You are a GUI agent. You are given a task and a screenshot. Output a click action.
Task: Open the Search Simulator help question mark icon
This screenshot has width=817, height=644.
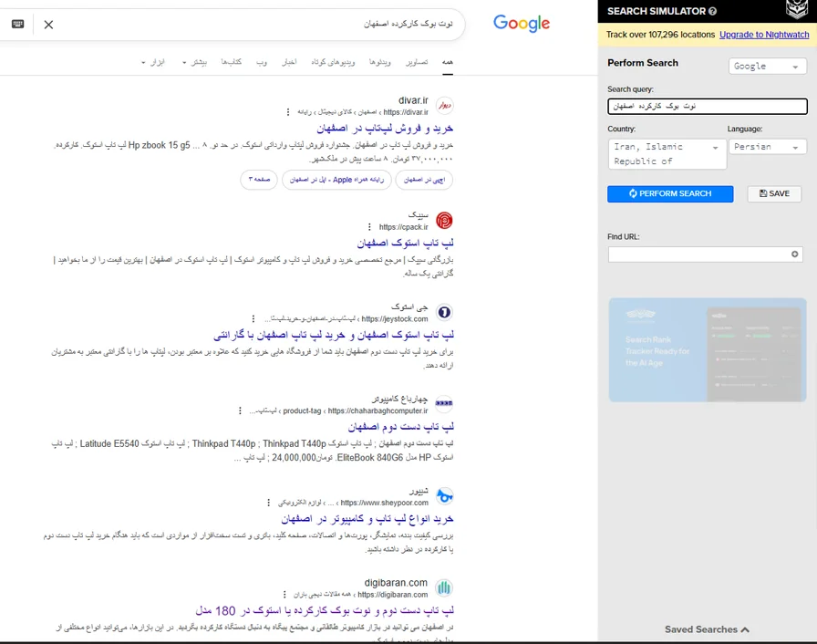pyautogui.click(x=713, y=11)
